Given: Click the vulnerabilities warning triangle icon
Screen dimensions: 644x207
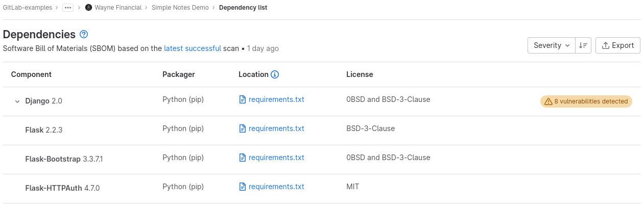Looking at the screenshot, I should (x=548, y=101).
